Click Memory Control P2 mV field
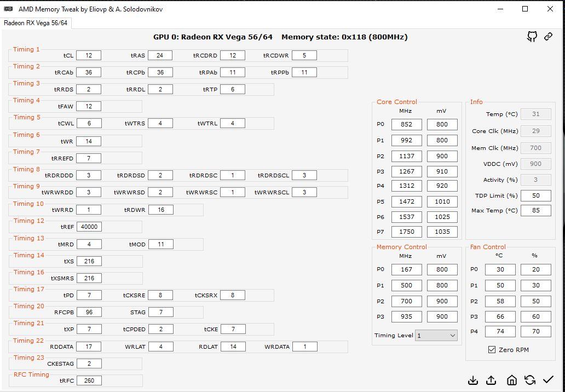Viewport: 565px width, 392px height. tap(442, 301)
